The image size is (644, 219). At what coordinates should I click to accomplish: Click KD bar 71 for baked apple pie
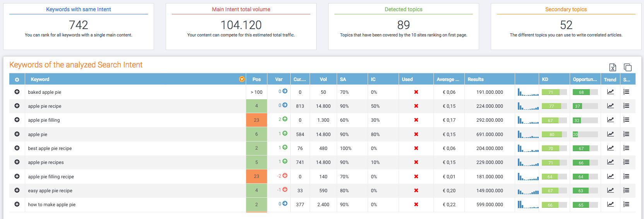click(554, 92)
